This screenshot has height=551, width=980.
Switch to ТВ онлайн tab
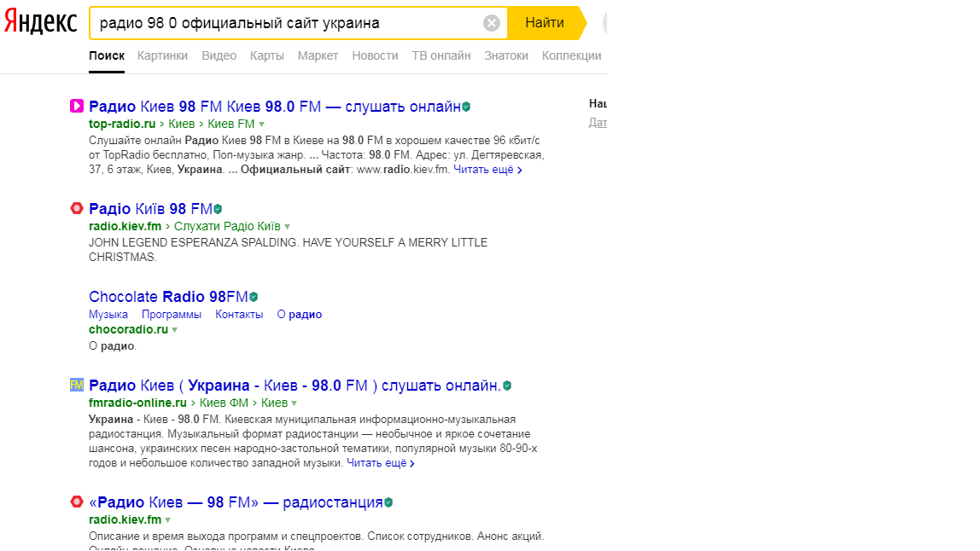coord(441,55)
